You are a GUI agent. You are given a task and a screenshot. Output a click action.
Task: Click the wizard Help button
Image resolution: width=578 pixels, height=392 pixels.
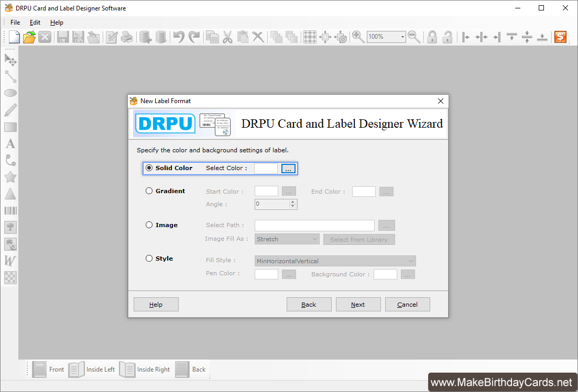click(156, 305)
